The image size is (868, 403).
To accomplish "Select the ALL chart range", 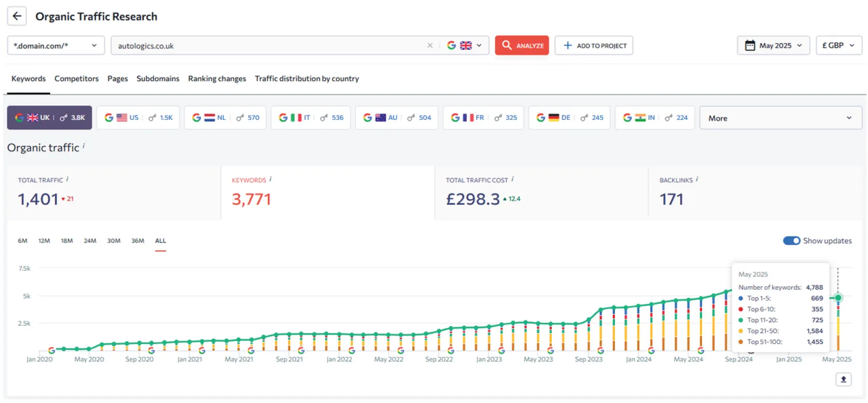I will coord(161,241).
